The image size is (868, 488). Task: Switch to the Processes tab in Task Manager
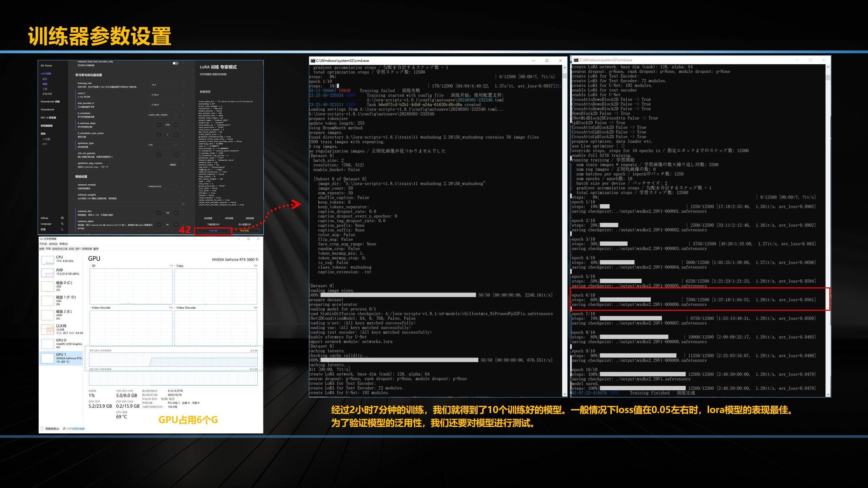click(42, 249)
